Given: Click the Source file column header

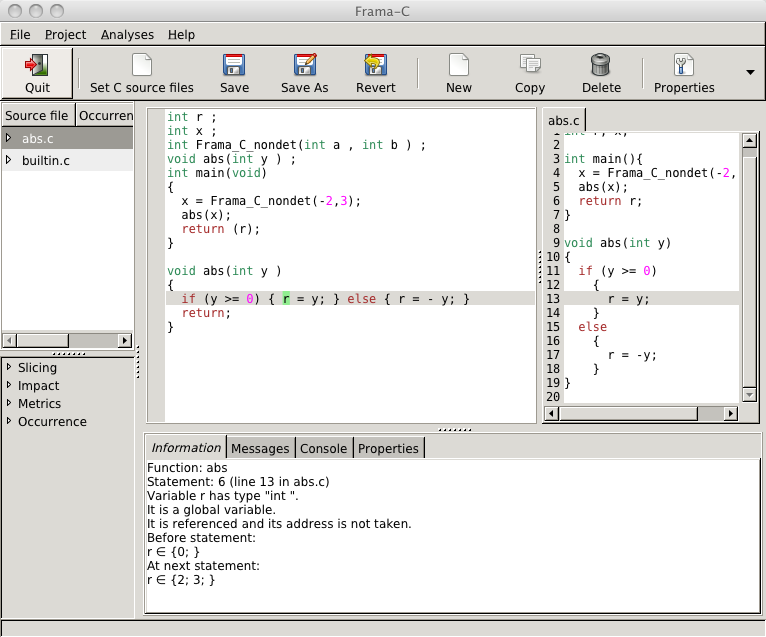Looking at the screenshot, I should click(x=38, y=115).
